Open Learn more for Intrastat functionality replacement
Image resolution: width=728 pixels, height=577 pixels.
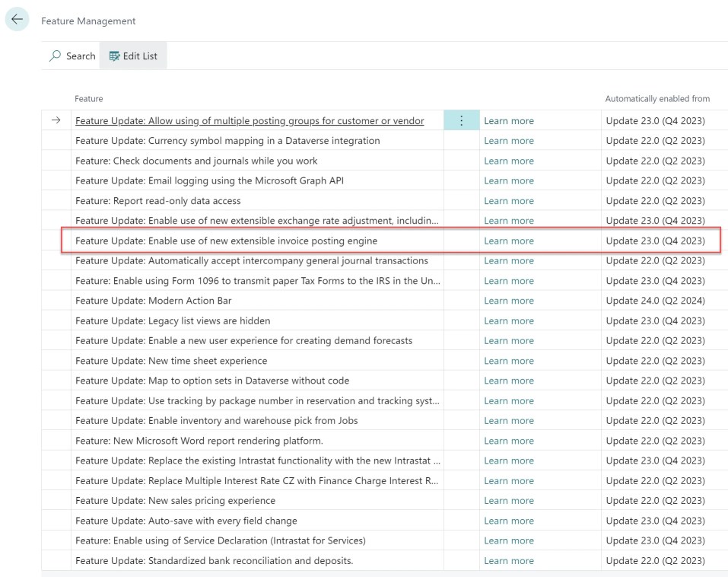[x=509, y=461]
